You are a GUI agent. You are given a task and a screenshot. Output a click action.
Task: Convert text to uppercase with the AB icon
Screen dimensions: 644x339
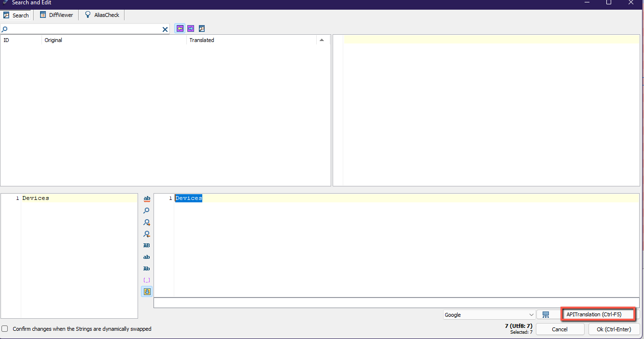[x=147, y=245]
